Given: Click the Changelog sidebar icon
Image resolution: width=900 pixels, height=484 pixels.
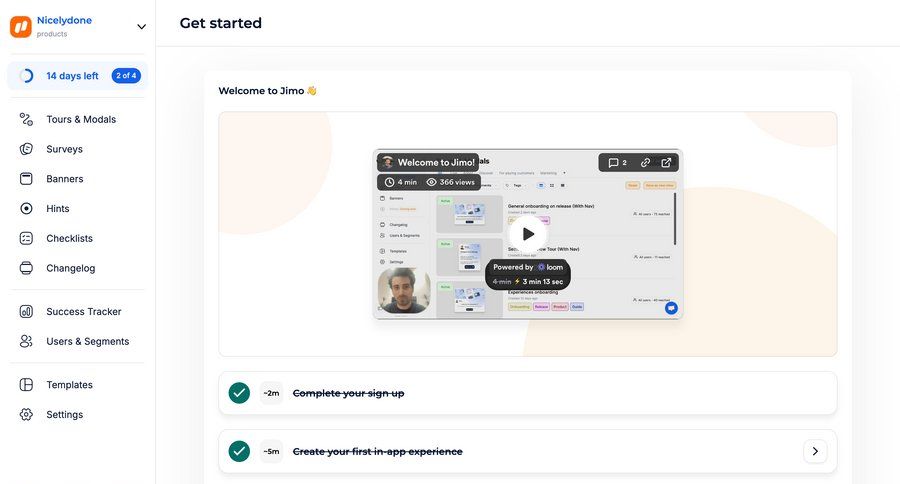Looking at the screenshot, I should pyautogui.click(x=26, y=268).
